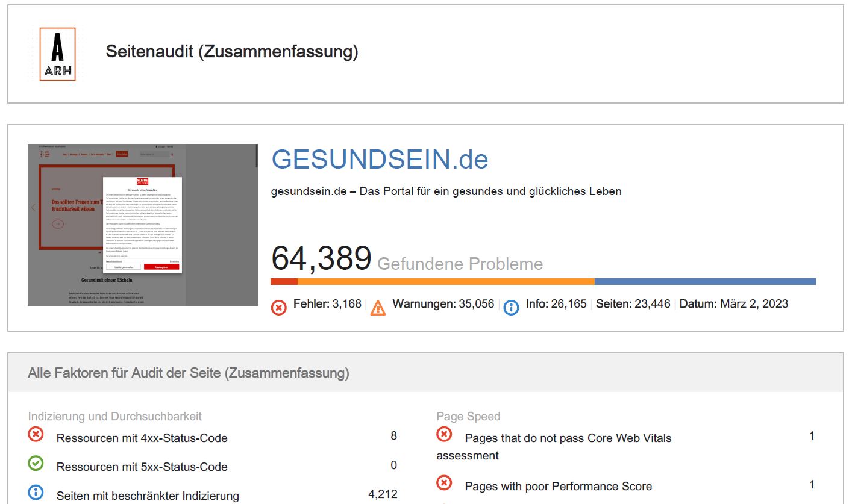Click the value 8 for 4xx-Status-Code
This screenshot has width=852, height=504.
394,435
